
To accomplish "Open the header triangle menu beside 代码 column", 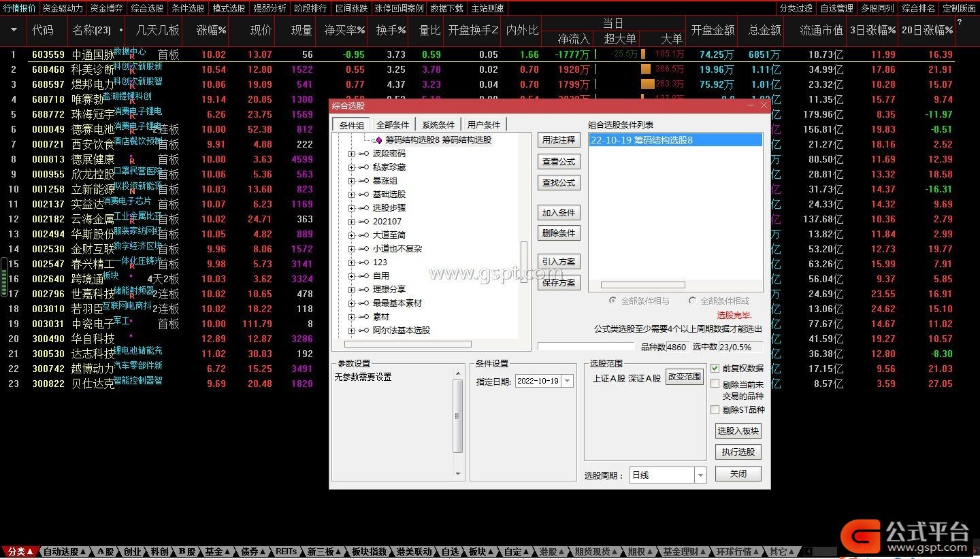I will point(14,30).
